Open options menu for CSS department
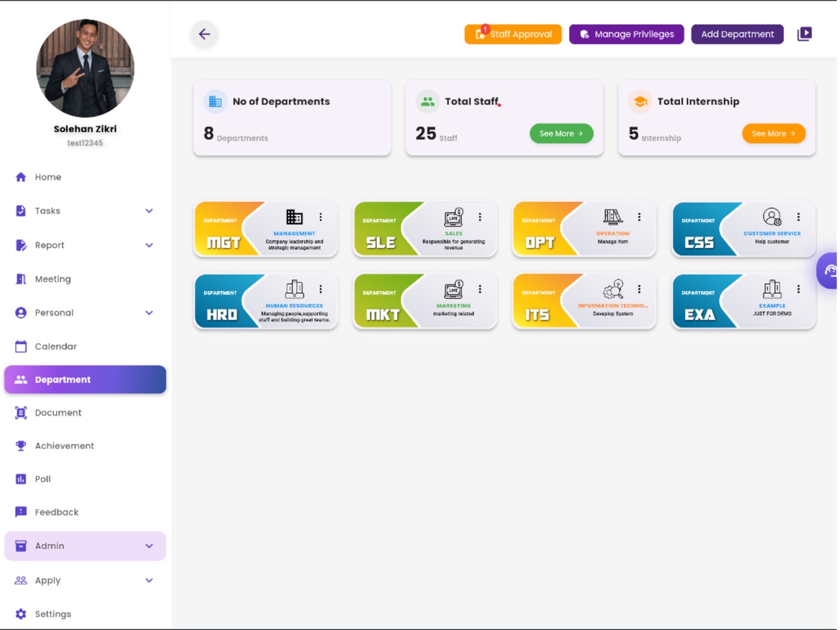 tap(798, 217)
